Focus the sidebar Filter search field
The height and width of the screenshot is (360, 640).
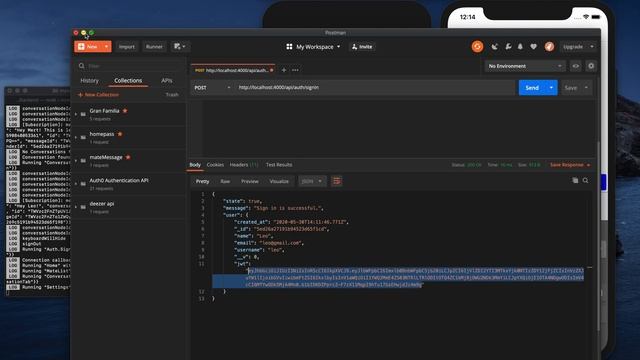pos(130,66)
